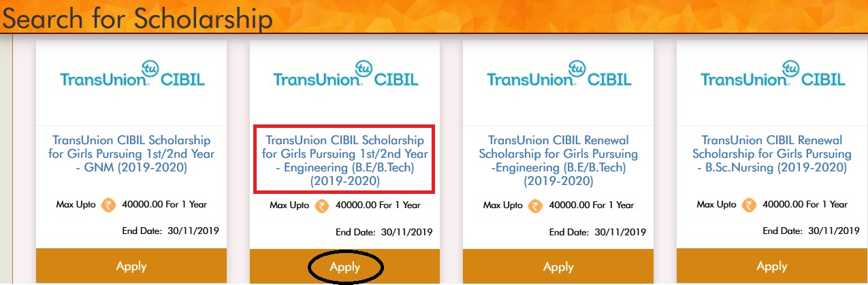Screen dimensions: 868x285
Task: Click the rupee icon in the Renewal Engineering card
Action: click(x=536, y=205)
